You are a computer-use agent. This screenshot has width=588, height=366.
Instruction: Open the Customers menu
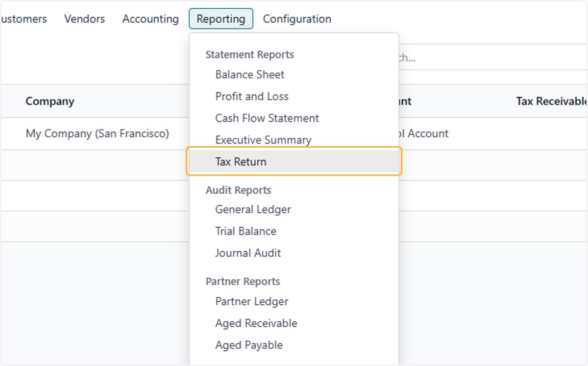[24, 19]
